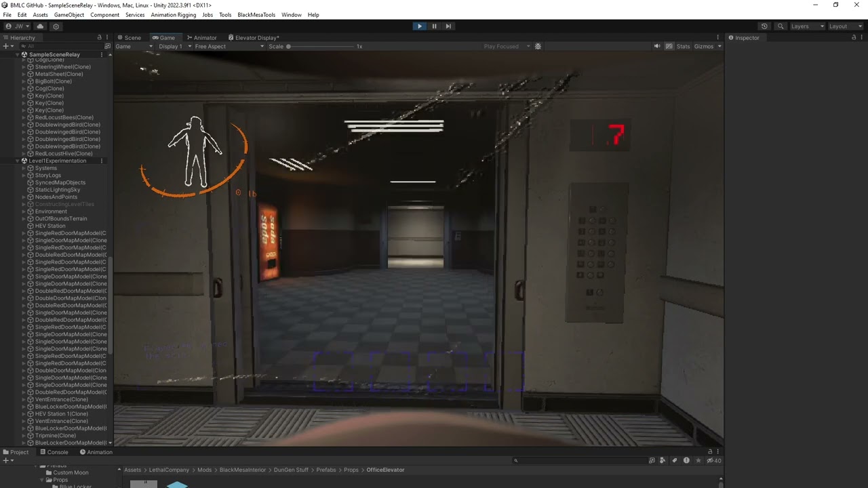Open the Unity Cloud services icon

[40, 26]
